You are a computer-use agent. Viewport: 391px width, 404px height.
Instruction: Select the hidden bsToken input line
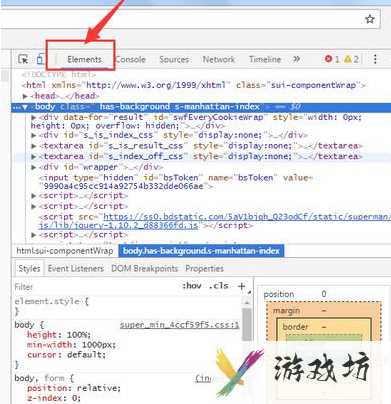coord(176,182)
